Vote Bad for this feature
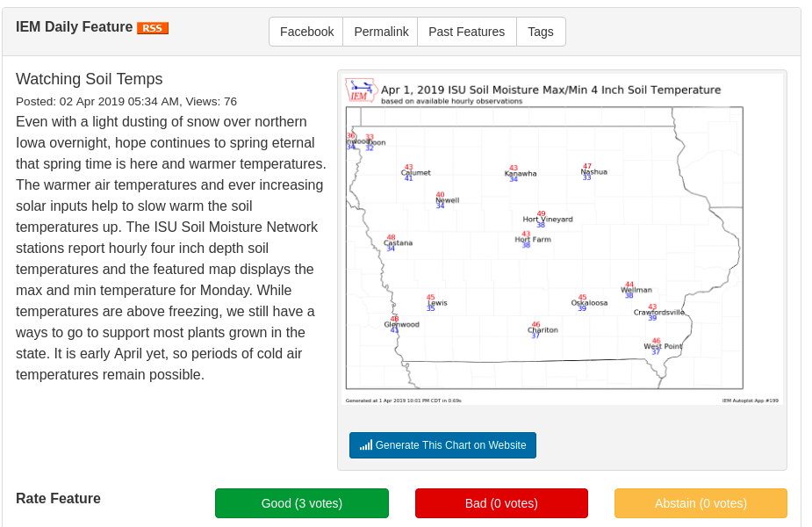 [501, 503]
